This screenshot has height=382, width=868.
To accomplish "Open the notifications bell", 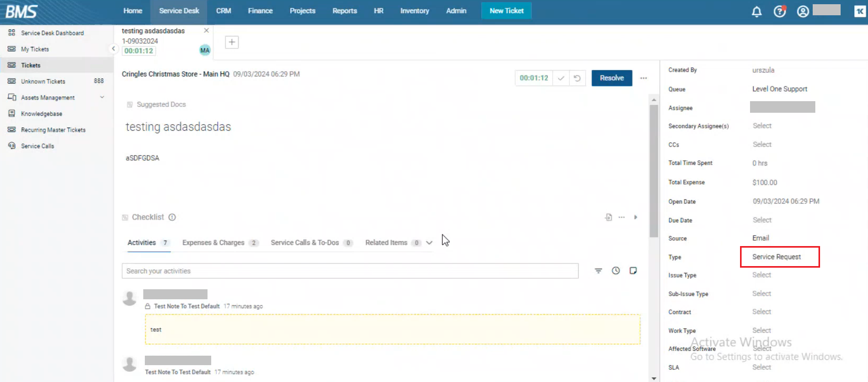I will [x=756, y=12].
